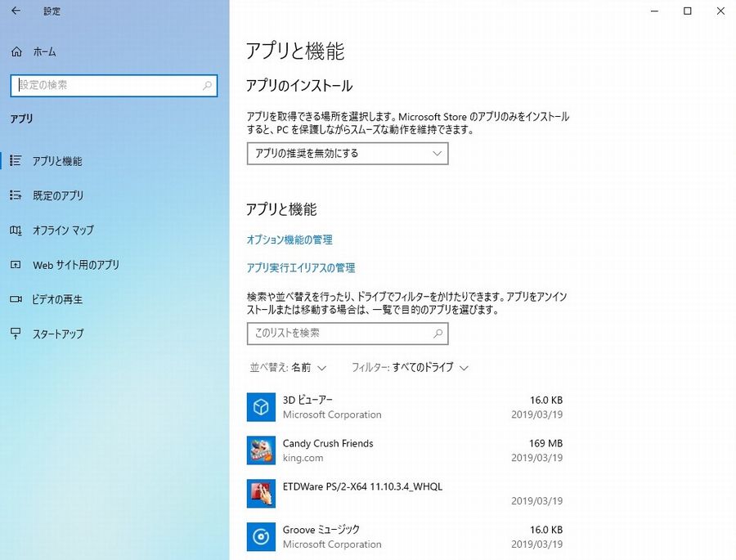Viewport: 736px width, 560px height.
Task: Select ビデオの再生 in the sidebar
Action: click(114, 299)
